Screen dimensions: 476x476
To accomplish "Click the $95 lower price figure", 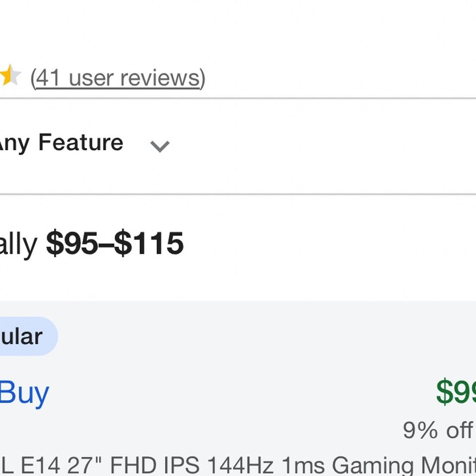I will click(71, 243).
